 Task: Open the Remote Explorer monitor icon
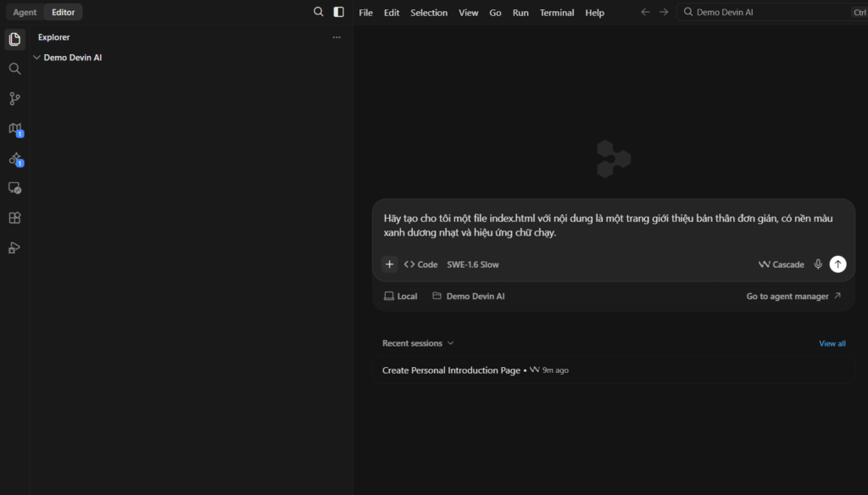(x=15, y=188)
